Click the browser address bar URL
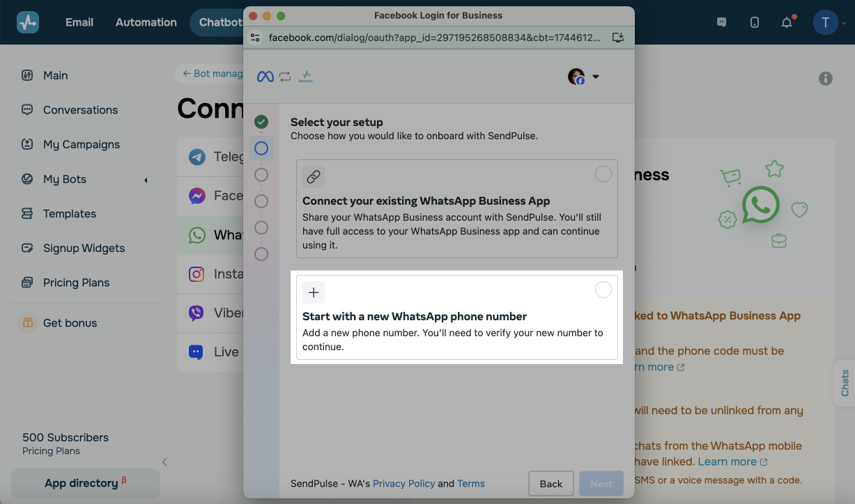The width and height of the screenshot is (855, 504). pyautogui.click(x=435, y=37)
